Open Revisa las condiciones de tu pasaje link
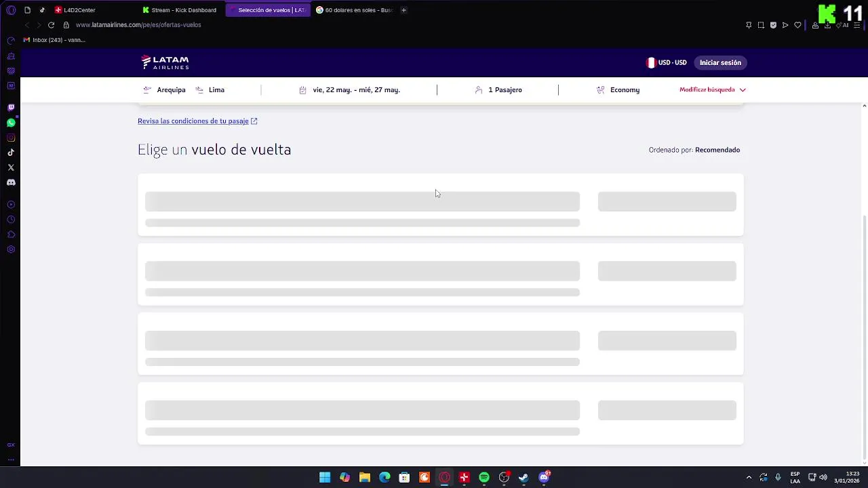This screenshot has width=868, height=488. (x=197, y=121)
